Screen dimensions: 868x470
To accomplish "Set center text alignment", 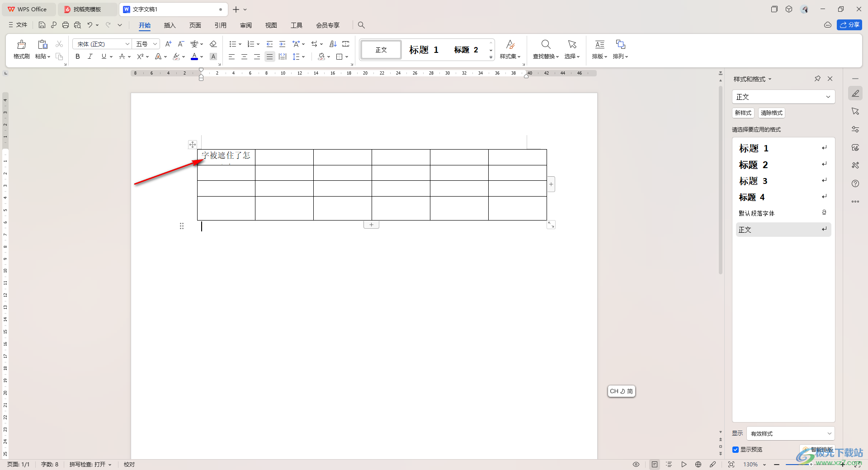I will tap(244, 56).
